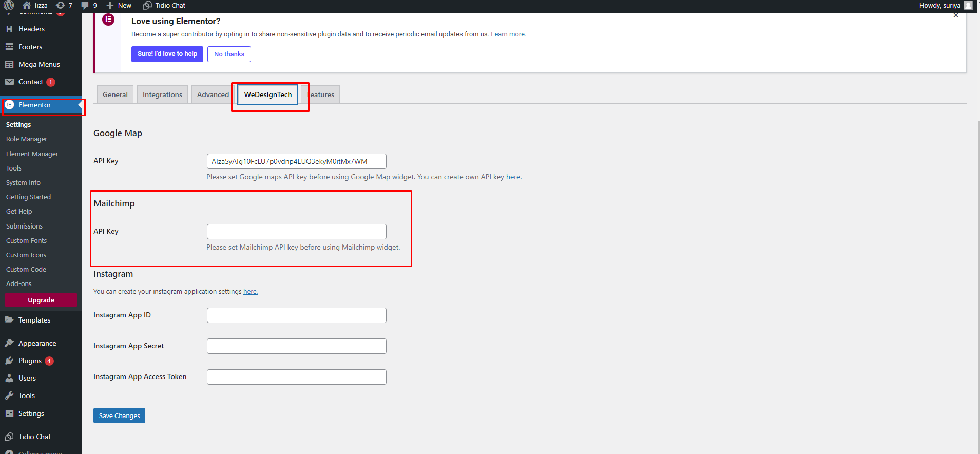Open the lizza site home icon
980x454 pixels.
coord(27,5)
